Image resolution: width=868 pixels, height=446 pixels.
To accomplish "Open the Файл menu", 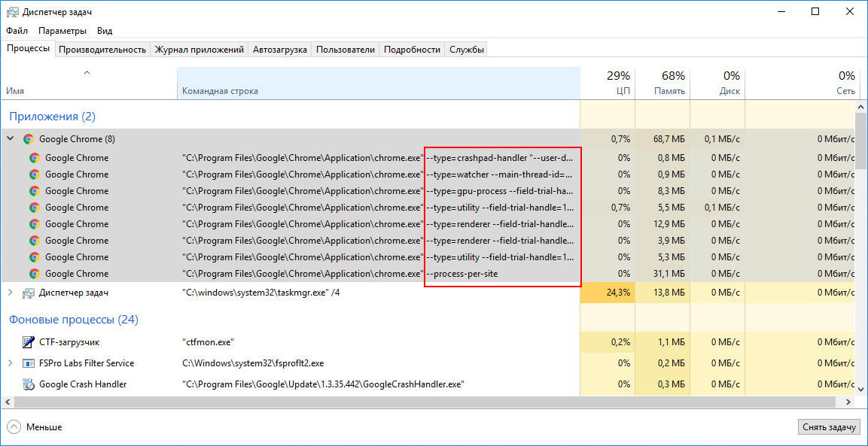I will point(17,31).
